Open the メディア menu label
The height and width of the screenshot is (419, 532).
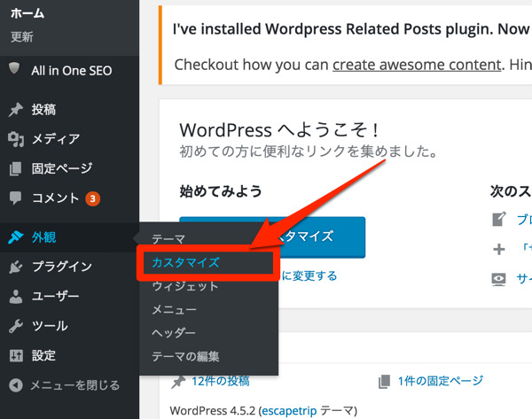tap(56, 139)
